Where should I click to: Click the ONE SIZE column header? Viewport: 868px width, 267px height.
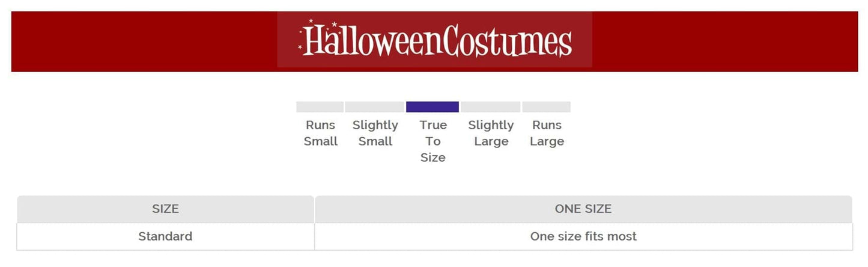pyautogui.click(x=583, y=209)
